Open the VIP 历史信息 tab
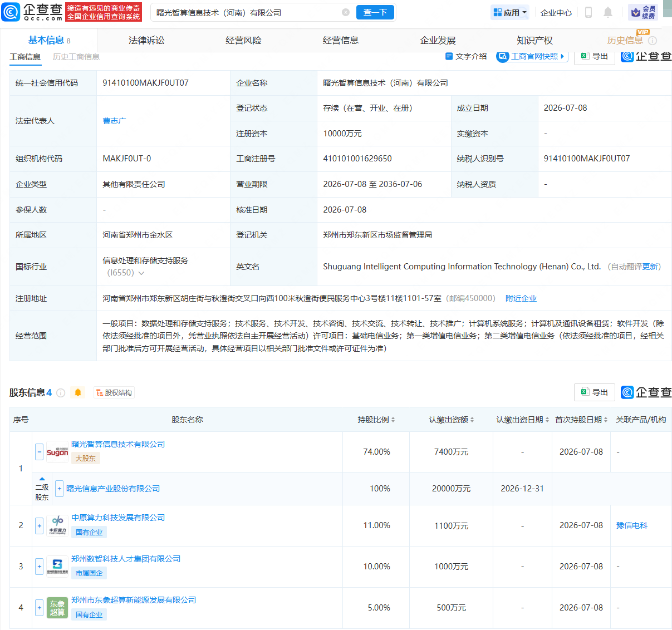This screenshot has height=630, width=672. tap(625, 40)
